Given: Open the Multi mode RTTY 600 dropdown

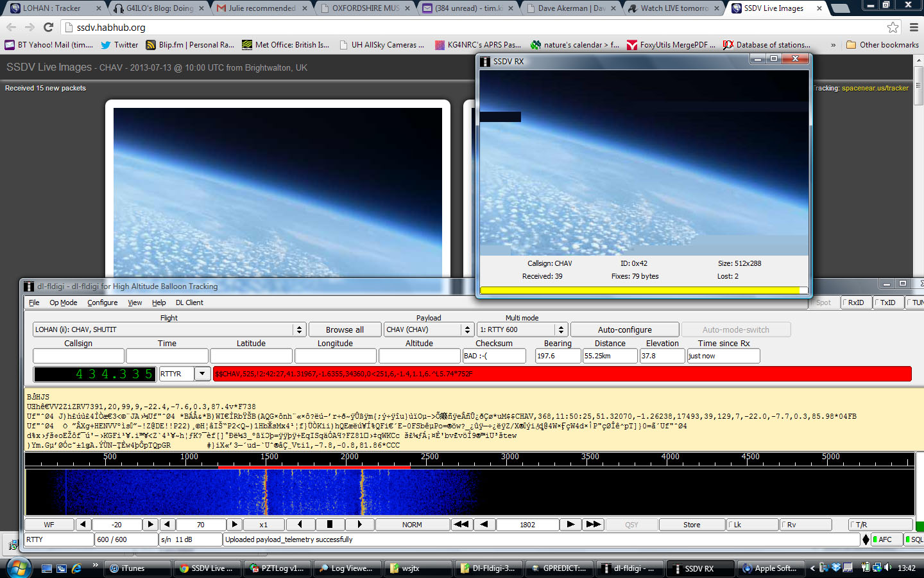Looking at the screenshot, I should click(x=562, y=329).
